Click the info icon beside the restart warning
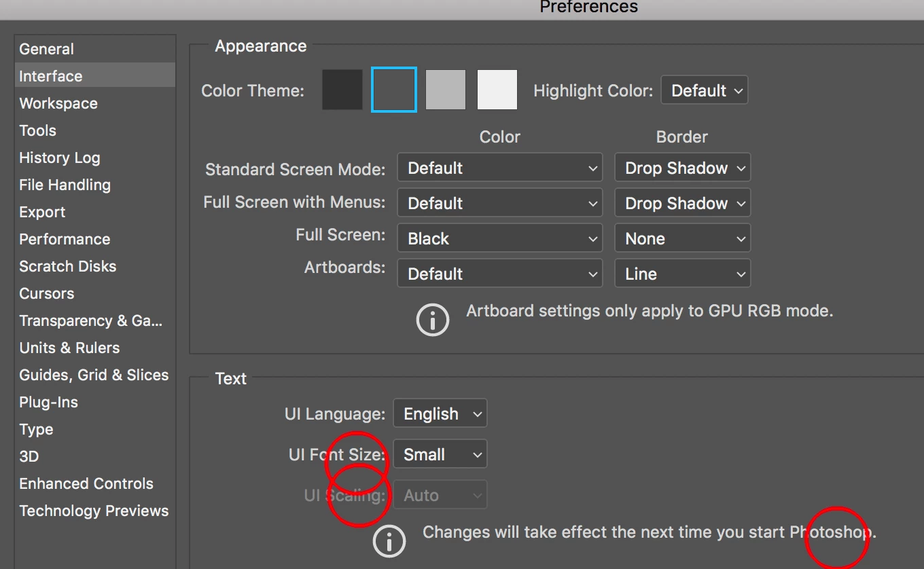Image resolution: width=924 pixels, height=569 pixels. (x=389, y=541)
